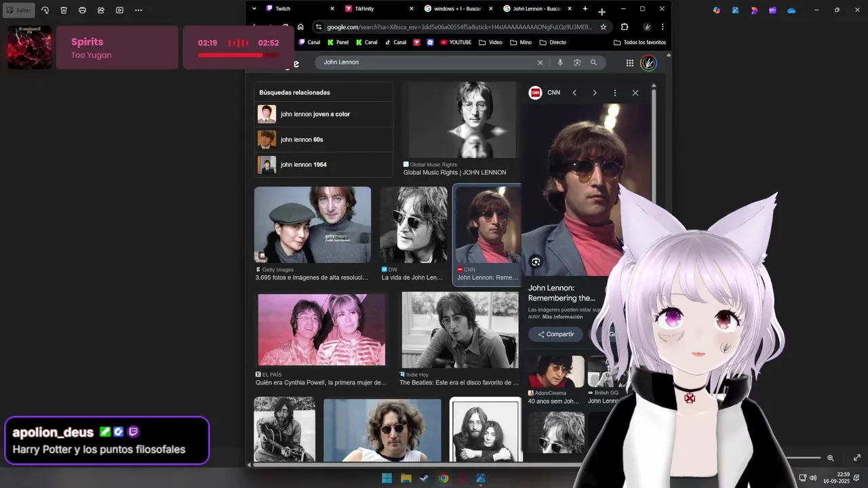This screenshot has height=488, width=868.
Task: Open the Windows Start menu
Action: [x=387, y=479]
